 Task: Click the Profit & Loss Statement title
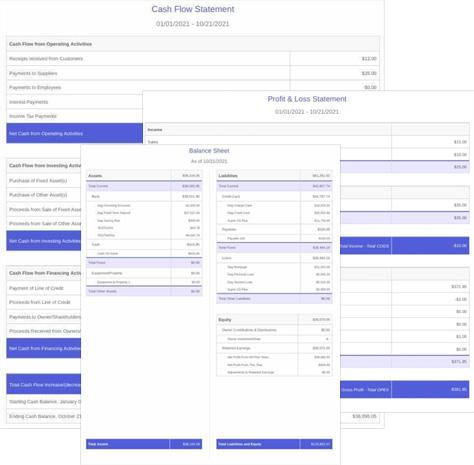coord(307,99)
